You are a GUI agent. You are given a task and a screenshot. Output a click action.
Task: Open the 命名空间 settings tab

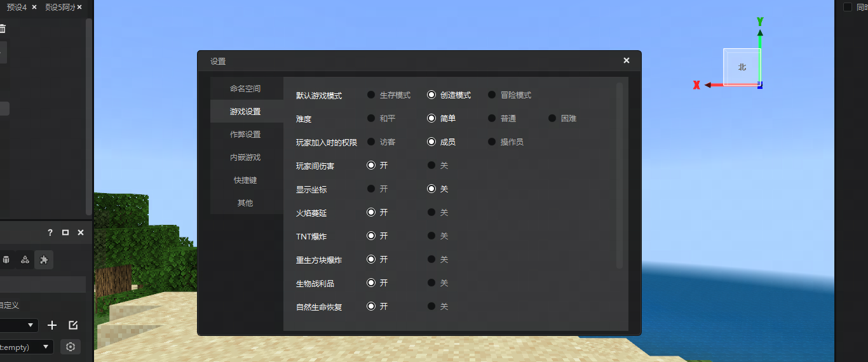[x=246, y=89]
